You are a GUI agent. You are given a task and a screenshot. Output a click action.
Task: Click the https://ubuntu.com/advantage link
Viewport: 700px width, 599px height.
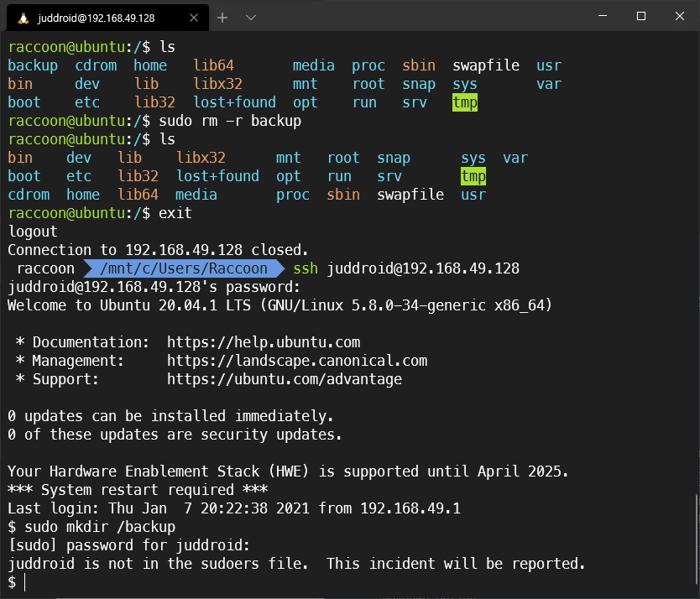[x=285, y=379]
